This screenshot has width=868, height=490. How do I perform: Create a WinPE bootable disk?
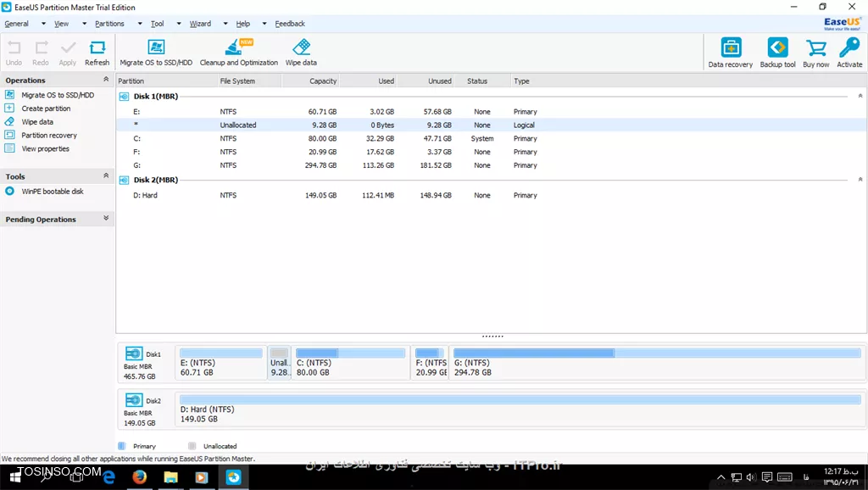tap(53, 192)
